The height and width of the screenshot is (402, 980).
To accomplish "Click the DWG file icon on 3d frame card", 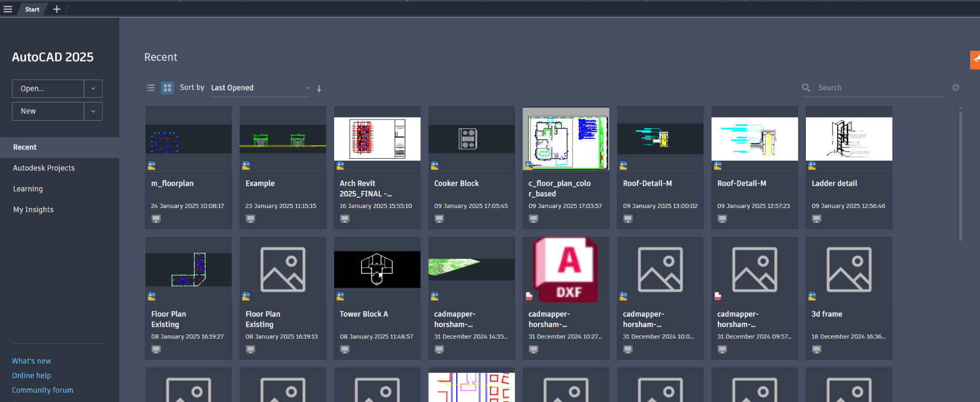I will [812, 296].
